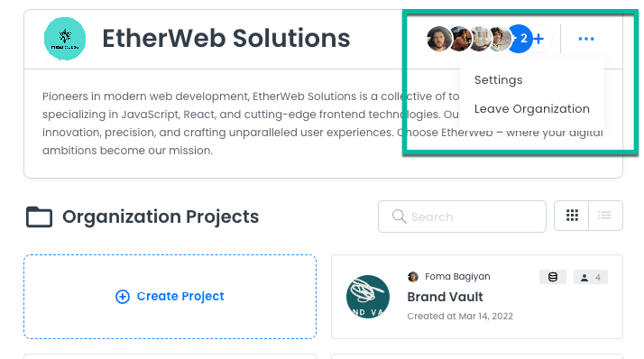
Task: Click the third member avatar
Action: (x=480, y=39)
